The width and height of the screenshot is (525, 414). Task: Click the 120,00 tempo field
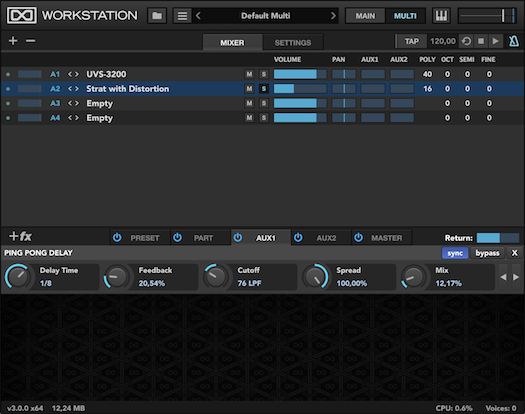(443, 41)
